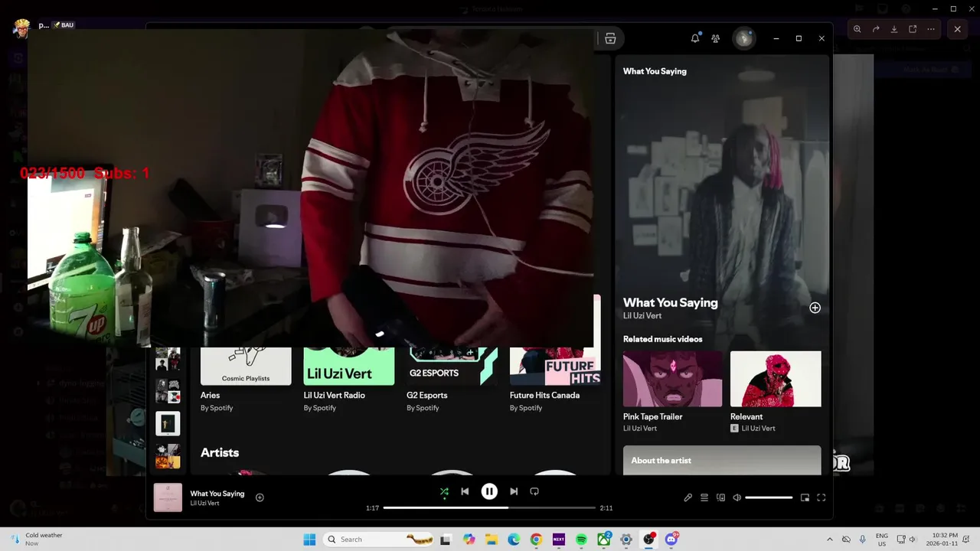The image size is (980, 551).
Task: Click What You Saying title in player bar
Action: click(x=217, y=494)
